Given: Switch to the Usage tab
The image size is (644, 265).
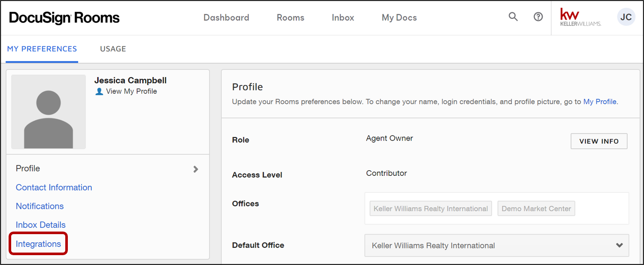Looking at the screenshot, I should (x=113, y=49).
